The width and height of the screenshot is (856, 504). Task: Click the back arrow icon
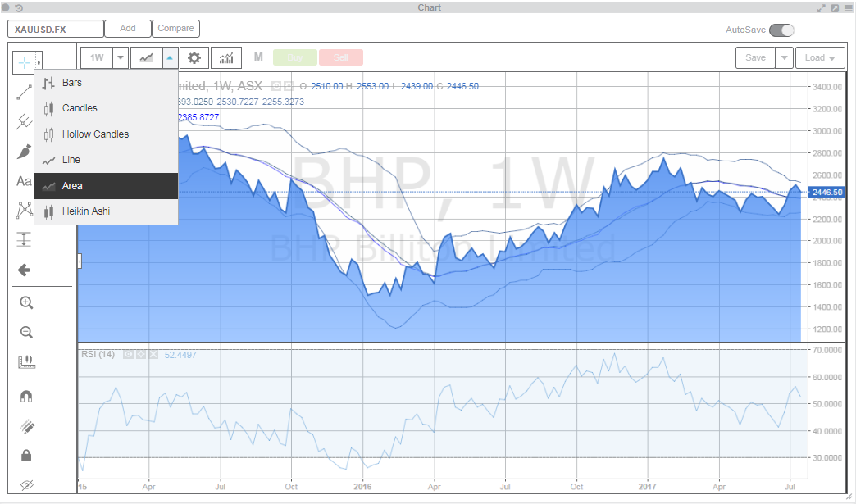click(24, 270)
